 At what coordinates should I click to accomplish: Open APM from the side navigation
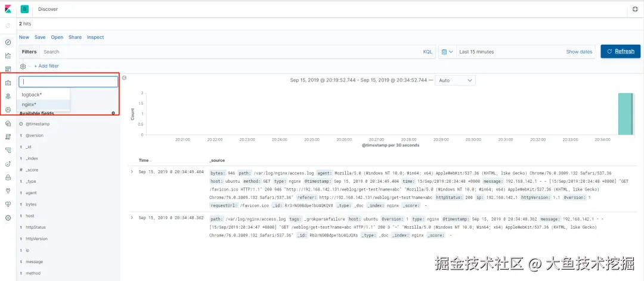(x=8, y=150)
